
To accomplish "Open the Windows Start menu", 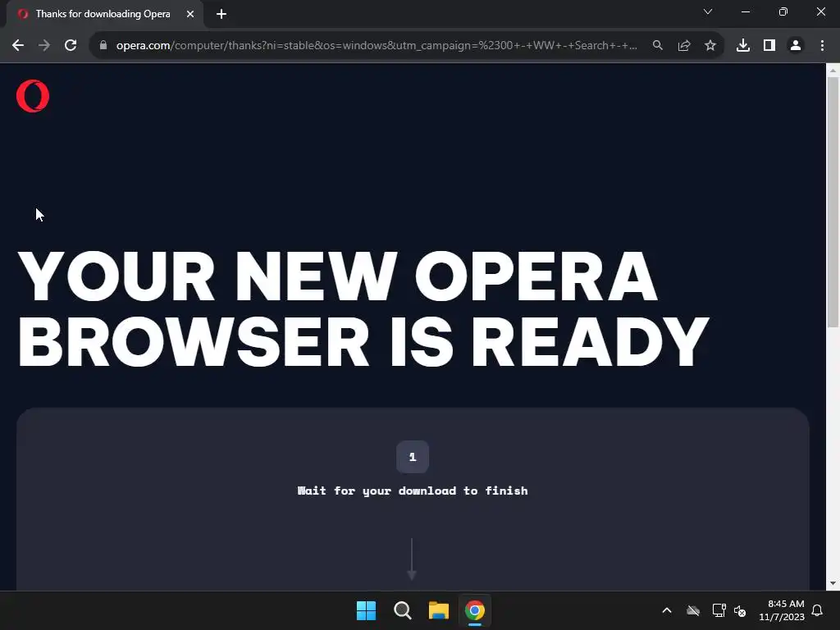I will tap(367, 610).
